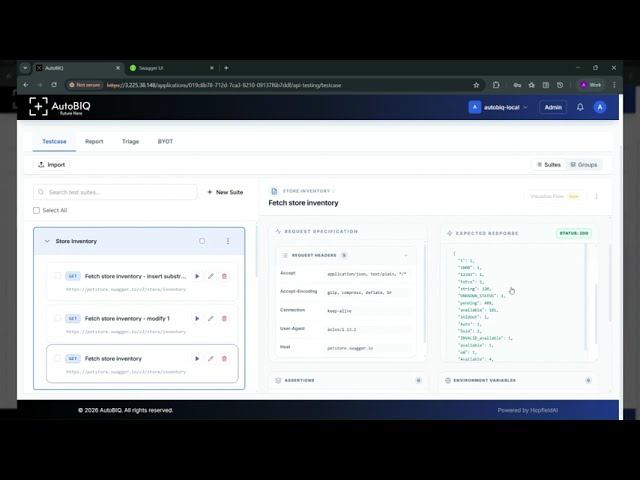The width and height of the screenshot is (640, 480).
Task: Tick the Select All checkbox
Action: pos(36,210)
